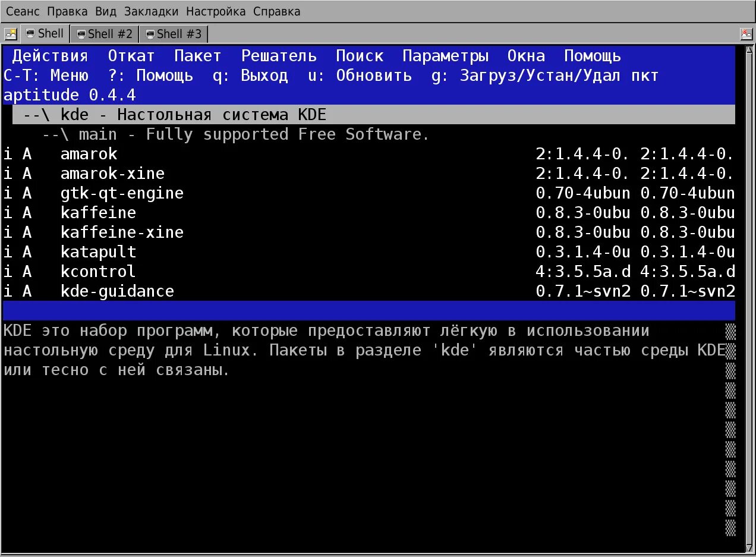Select the amarok-xine package row
Viewport: 756px width, 557px height.
point(369,174)
